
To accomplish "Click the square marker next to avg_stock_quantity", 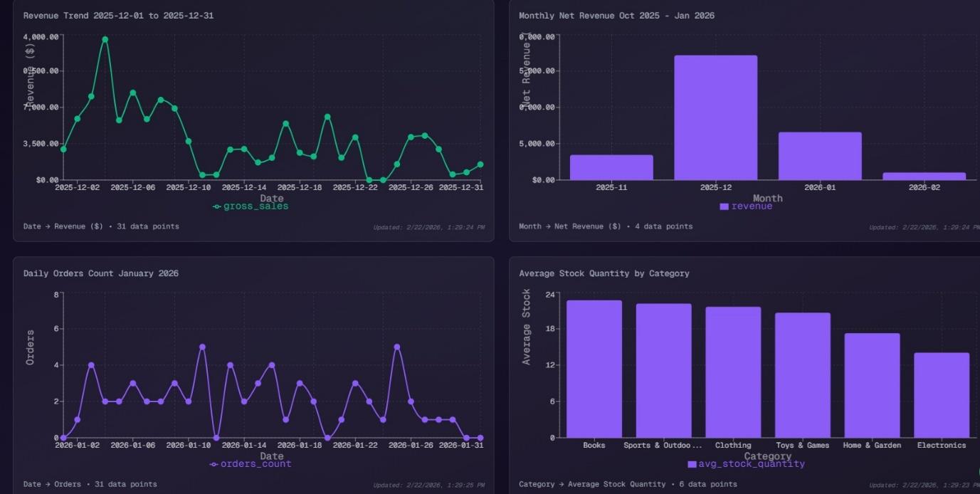I will click(691, 463).
